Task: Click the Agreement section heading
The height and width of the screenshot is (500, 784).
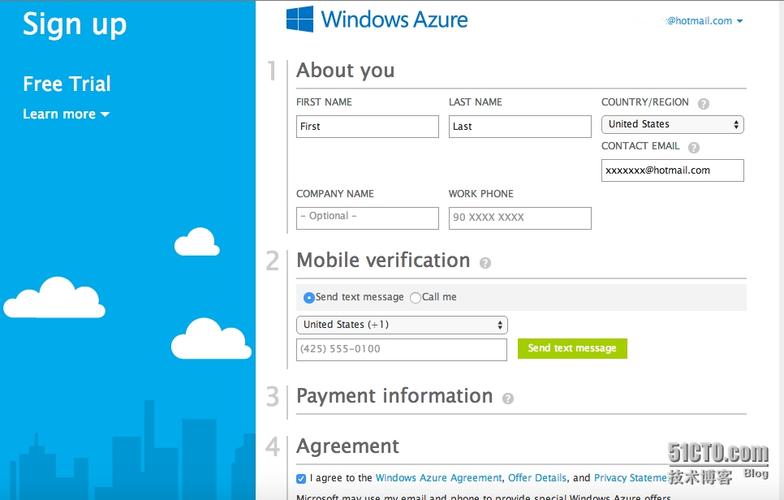Action: pyautogui.click(x=348, y=446)
